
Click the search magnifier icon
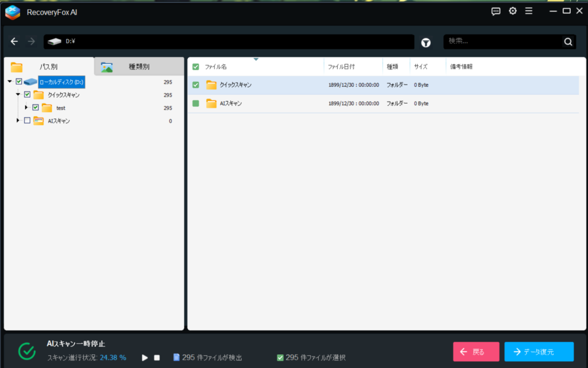pyautogui.click(x=568, y=41)
